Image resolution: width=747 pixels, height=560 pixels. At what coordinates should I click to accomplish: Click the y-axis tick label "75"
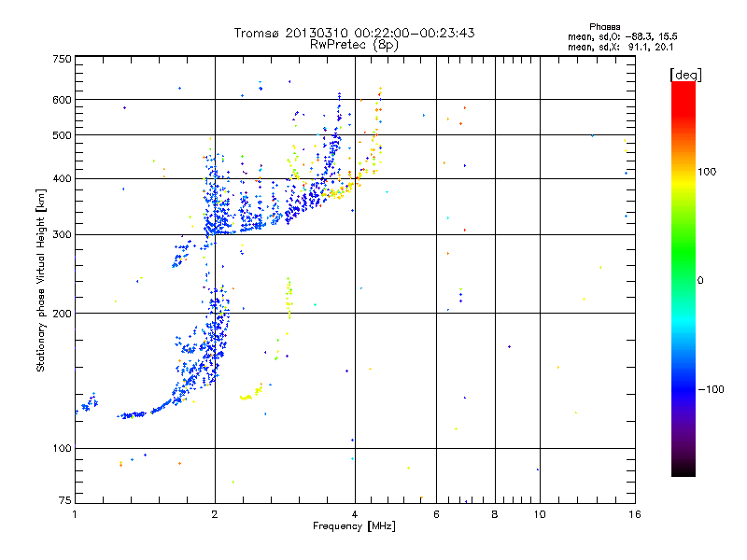pos(65,500)
